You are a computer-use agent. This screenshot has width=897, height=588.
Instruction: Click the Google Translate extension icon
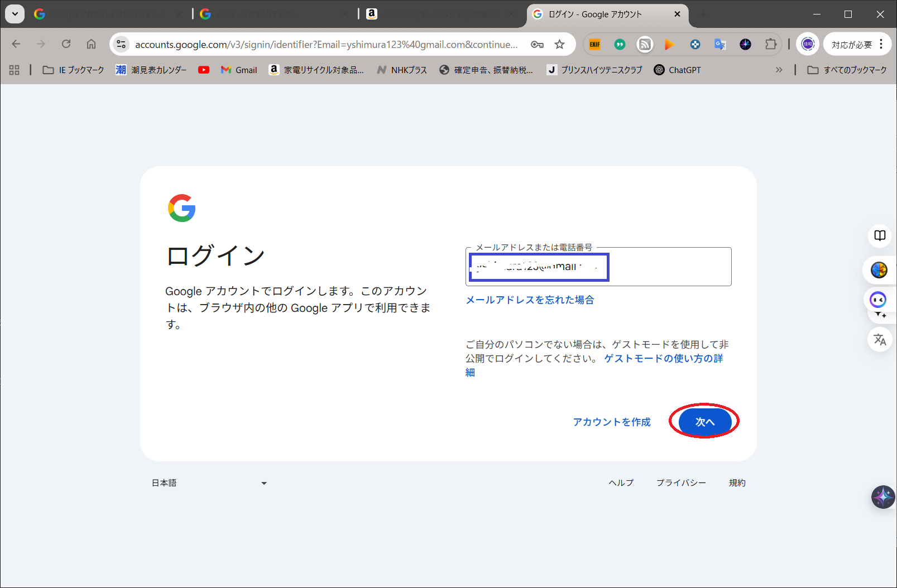pyautogui.click(x=720, y=45)
